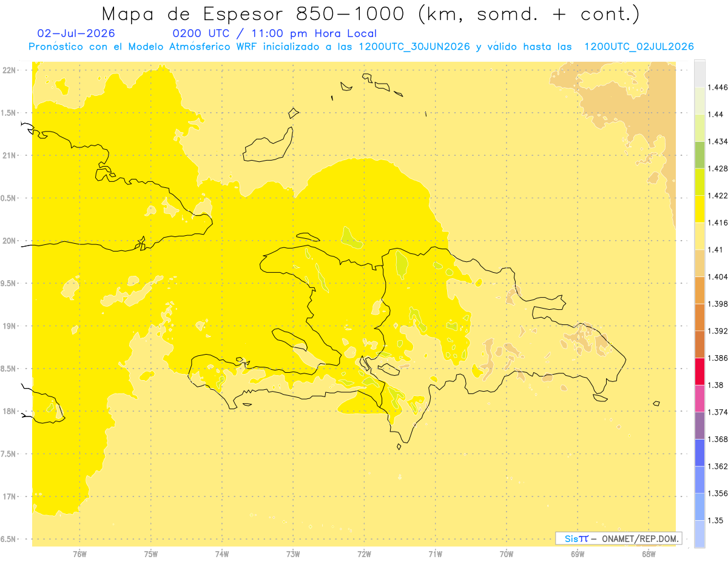This screenshot has height=562, width=728.
Task: Click the colorbar value '1.434'
Action: [718, 142]
